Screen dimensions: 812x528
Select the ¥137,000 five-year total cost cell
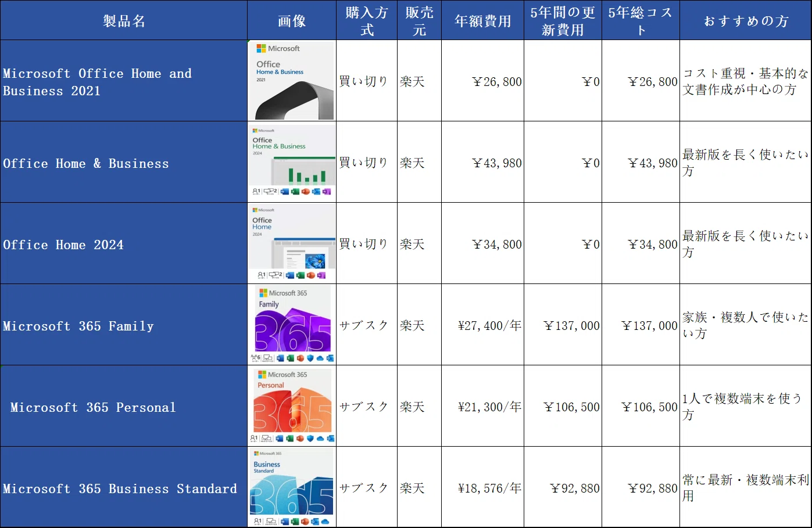pyautogui.click(x=641, y=325)
